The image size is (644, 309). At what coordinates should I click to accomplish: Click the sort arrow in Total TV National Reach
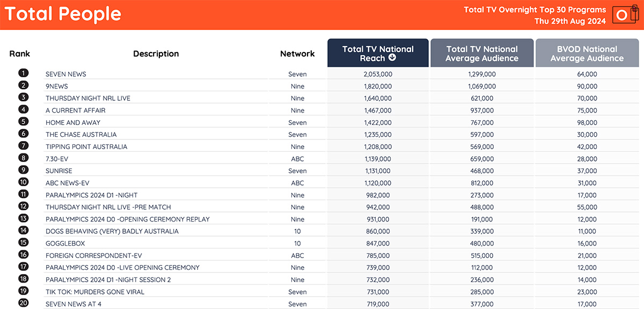(x=392, y=58)
